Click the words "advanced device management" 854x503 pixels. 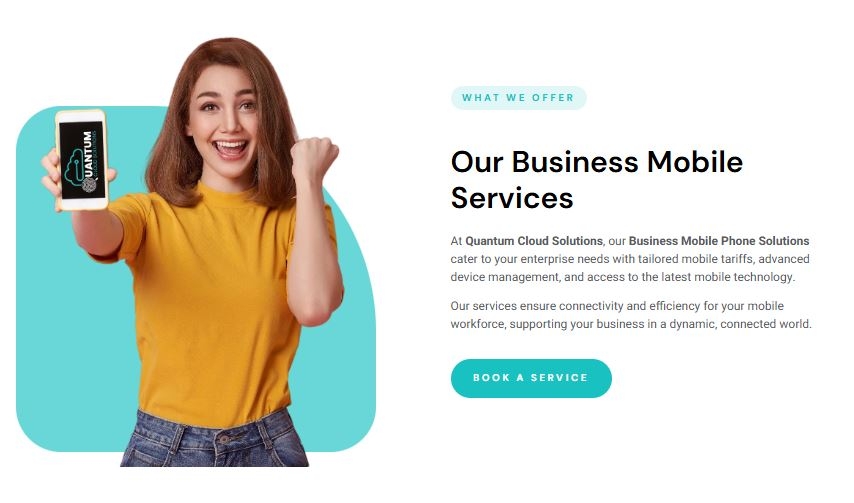(630, 268)
